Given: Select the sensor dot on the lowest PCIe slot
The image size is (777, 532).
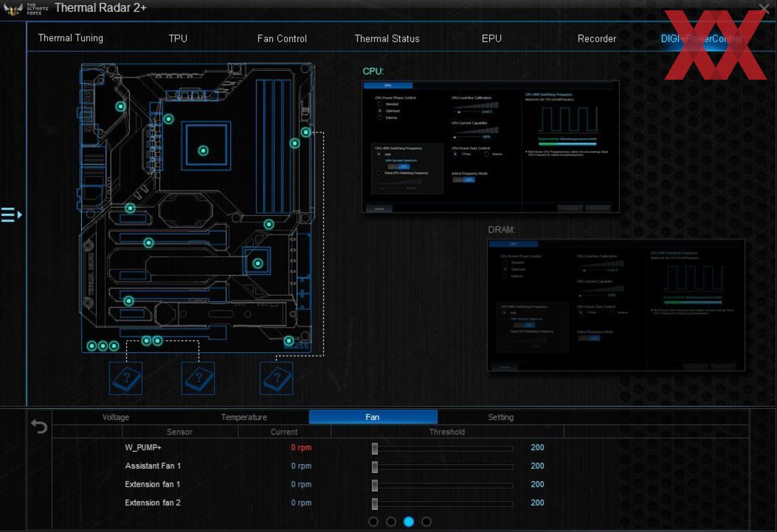Looking at the screenshot, I should (129, 301).
